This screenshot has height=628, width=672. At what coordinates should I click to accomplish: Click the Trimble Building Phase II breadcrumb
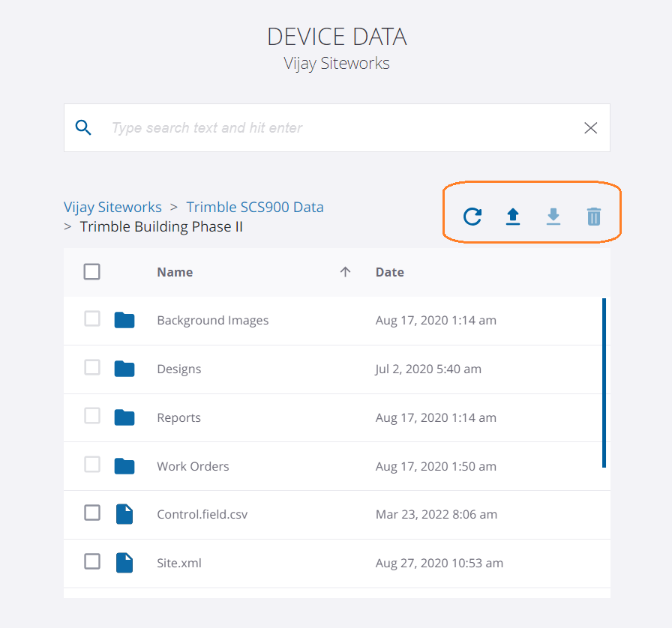tap(161, 226)
